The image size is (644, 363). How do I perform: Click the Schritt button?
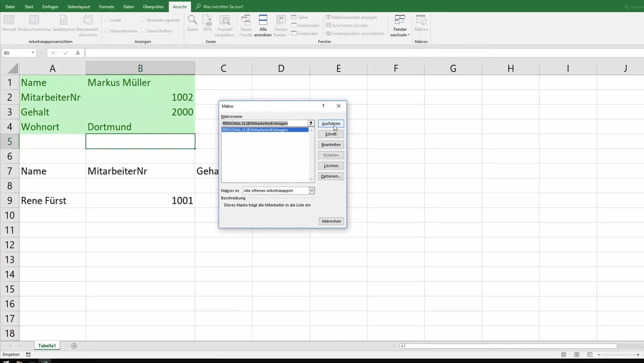(x=331, y=134)
